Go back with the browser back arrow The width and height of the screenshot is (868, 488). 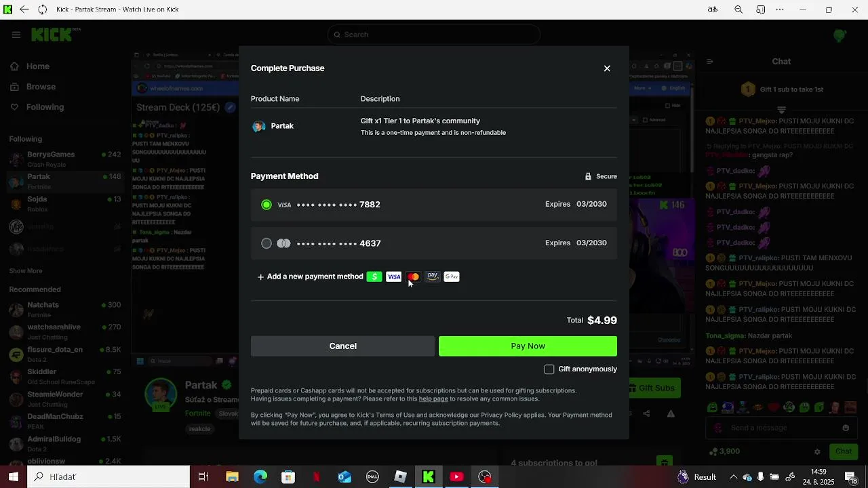[x=24, y=9]
